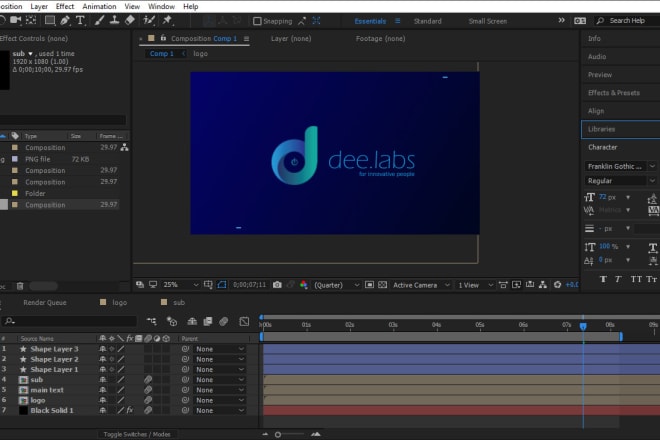Select the Brush tool
This screenshot has width=660, height=440.
tap(99, 20)
